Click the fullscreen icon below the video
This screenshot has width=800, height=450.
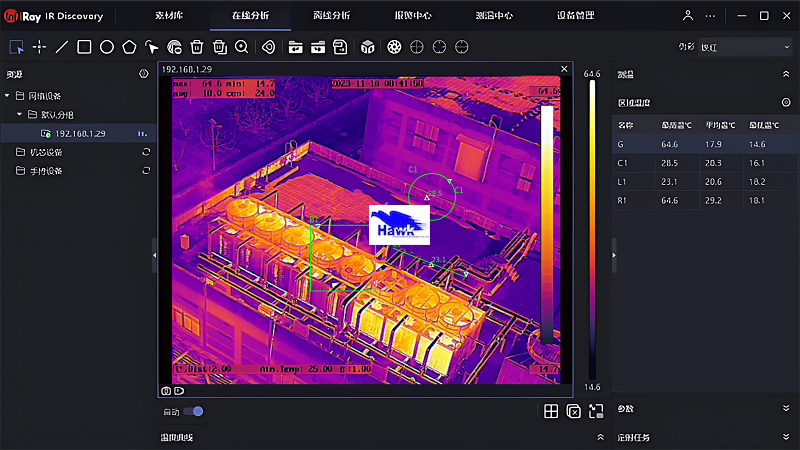tap(597, 411)
